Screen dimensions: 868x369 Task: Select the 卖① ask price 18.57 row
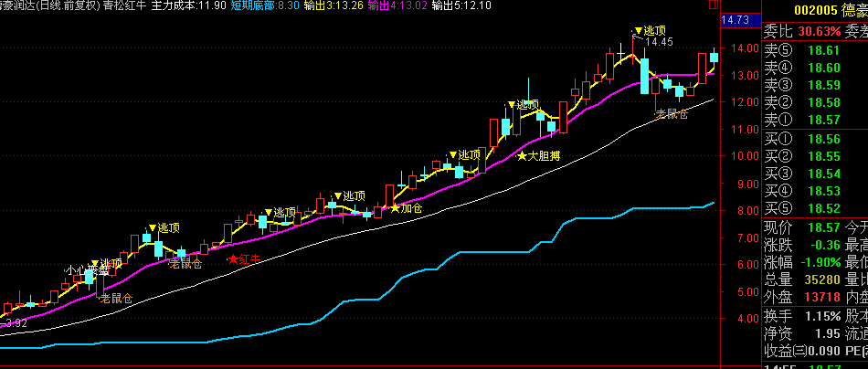tap(813, 120)
